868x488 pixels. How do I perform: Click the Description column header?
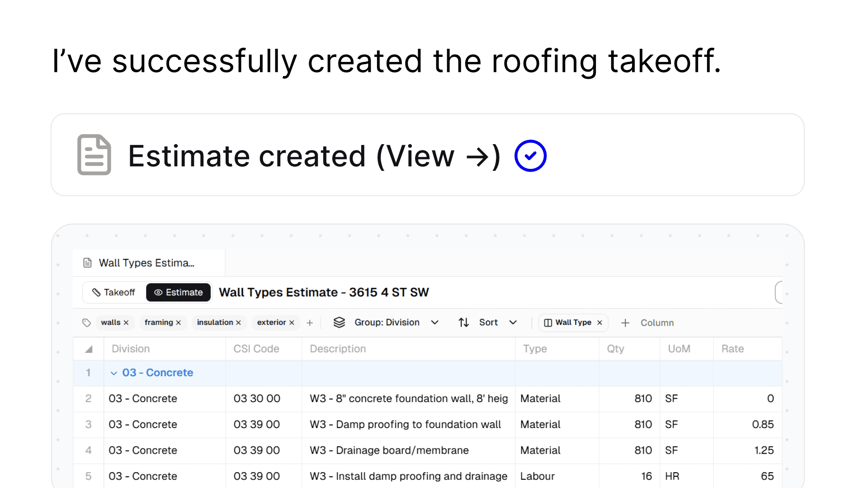click(338, 349)
